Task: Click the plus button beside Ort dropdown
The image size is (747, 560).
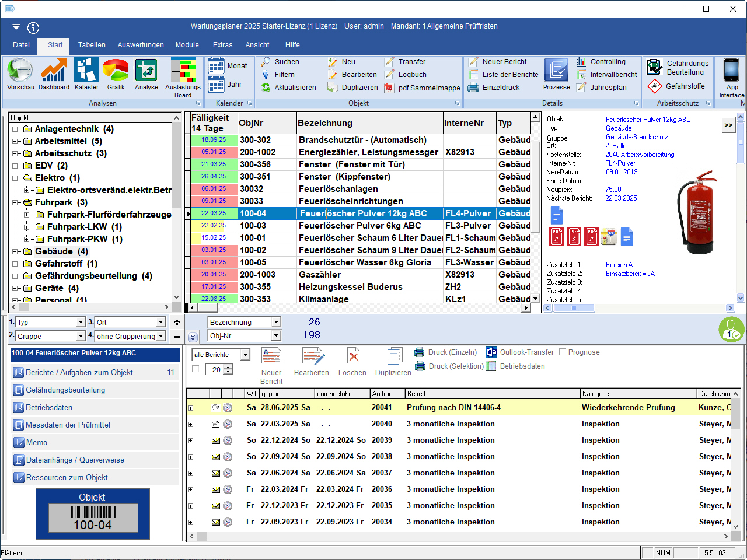Action: click(177, 322)
